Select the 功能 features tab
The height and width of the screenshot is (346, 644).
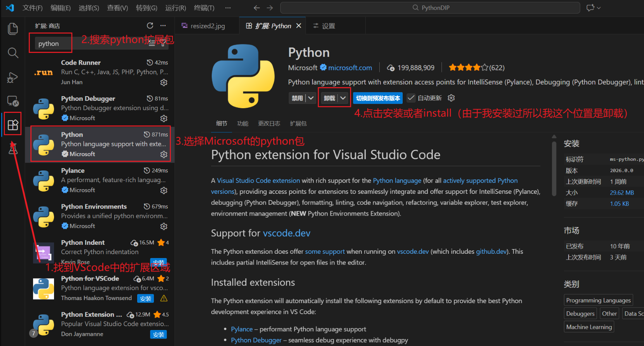click(x=243, y=123)
